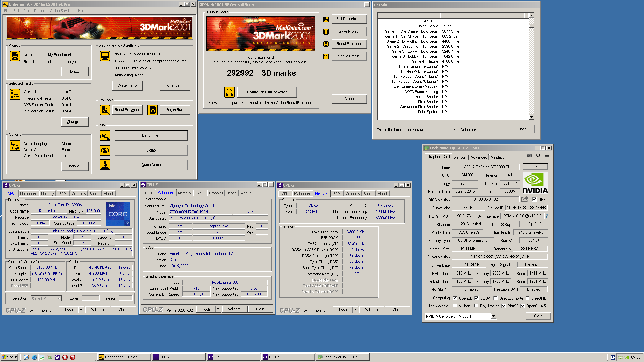The width and height of the screenshot is (644, 362).
Task: Click the BIOS export share icon in GPU-Z
Action: click(x=525, y=199)
